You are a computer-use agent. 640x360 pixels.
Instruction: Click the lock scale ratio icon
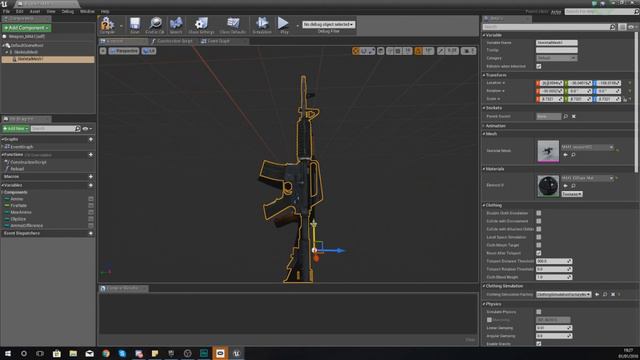click(x=625, y=99)
